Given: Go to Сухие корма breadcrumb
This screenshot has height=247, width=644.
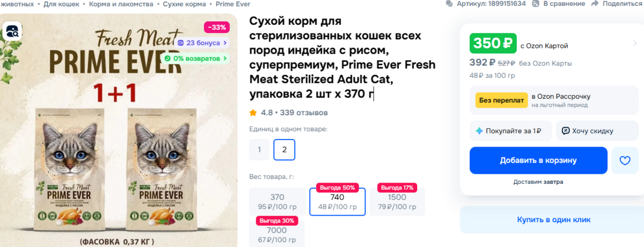Looking at the screenshot, I should pyautogui.click(x=179, y=4).
